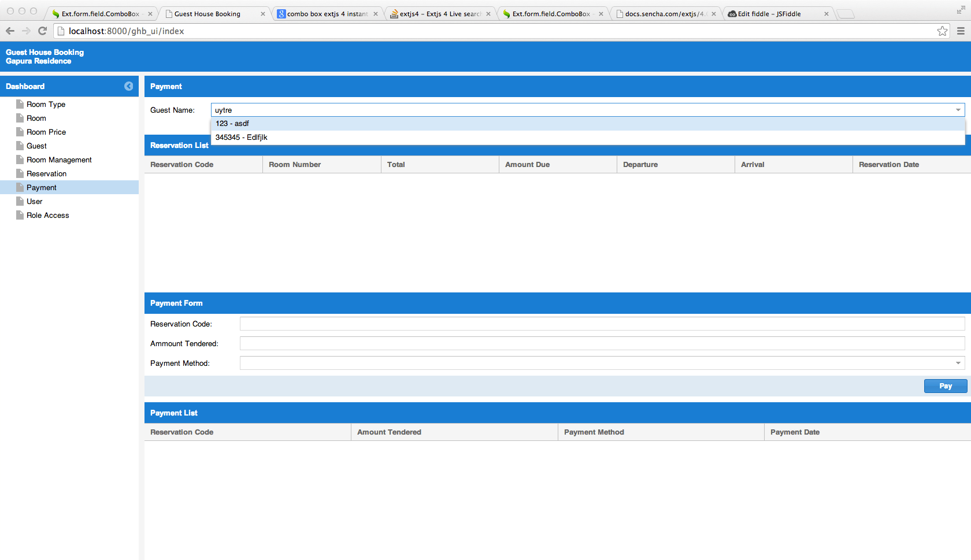Viewport: 971px width, 560px height.
Task: Open Room Price in the sidebar
Action: (46, 132)
